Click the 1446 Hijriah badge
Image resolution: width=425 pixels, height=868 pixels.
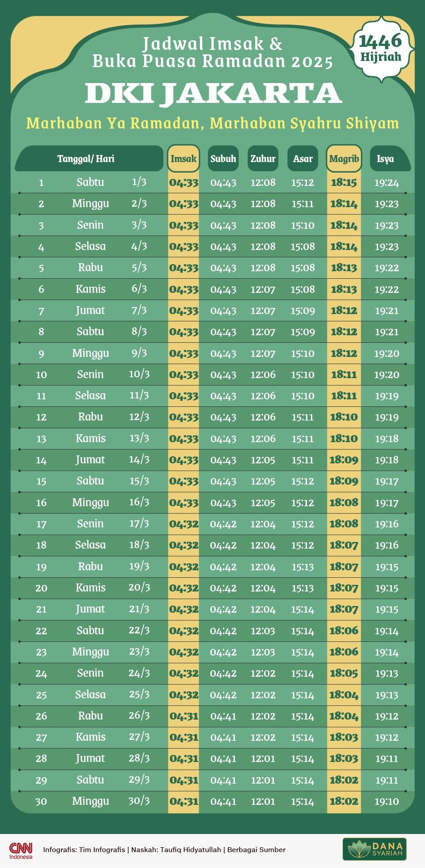coord(380,49)
